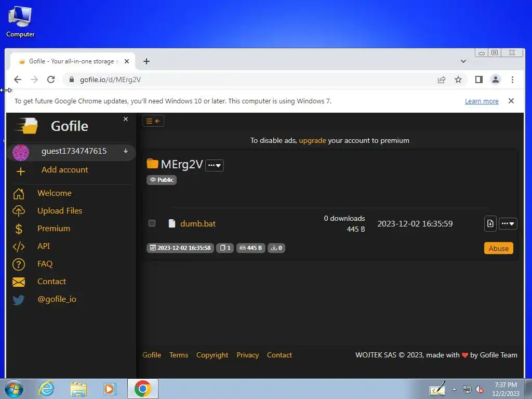
Task: Open the Premium page
Action: pyautogui.click(x=54, y=229)
